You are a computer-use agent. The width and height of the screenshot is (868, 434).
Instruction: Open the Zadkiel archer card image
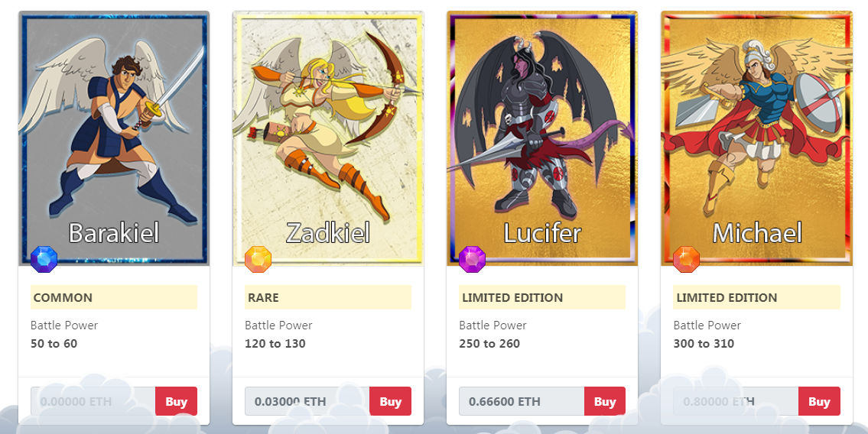(x=328, y=138)
